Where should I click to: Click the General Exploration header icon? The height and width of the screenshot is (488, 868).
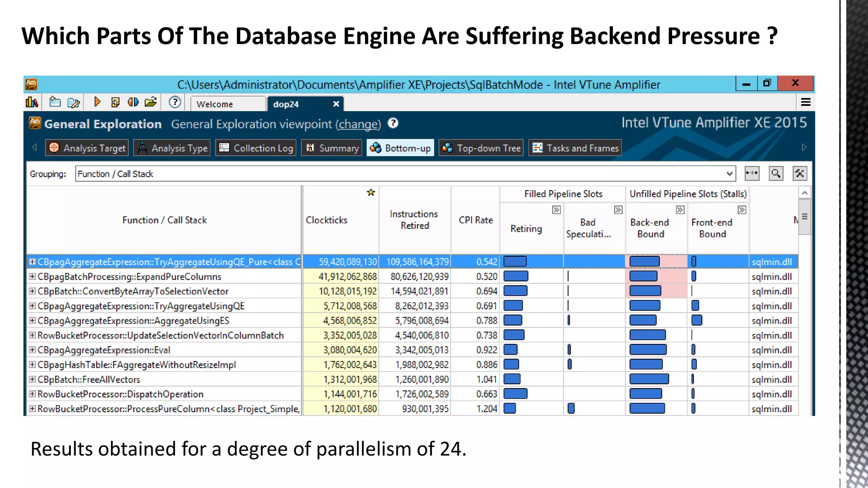click(x=35, y=123)
